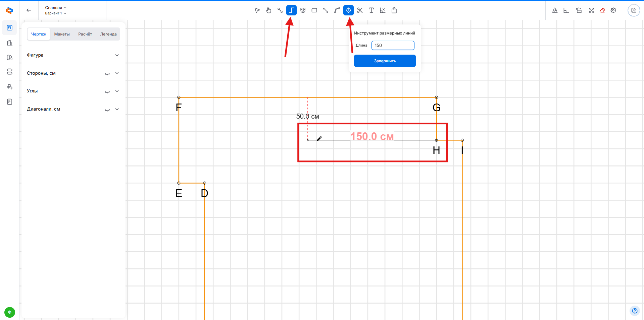The image size is (644, 320).
Task: Select the scissors cut tool
Action: 360,10
